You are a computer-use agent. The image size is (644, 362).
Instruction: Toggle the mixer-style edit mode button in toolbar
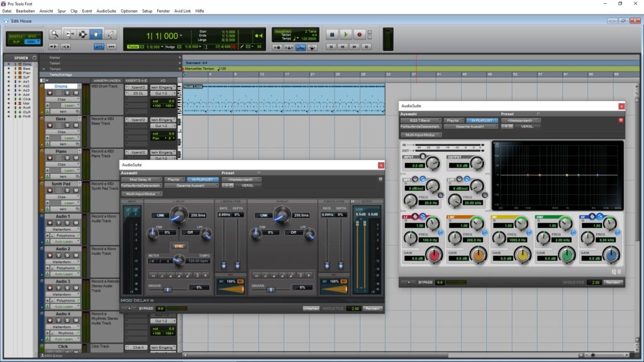coord(99,47)
